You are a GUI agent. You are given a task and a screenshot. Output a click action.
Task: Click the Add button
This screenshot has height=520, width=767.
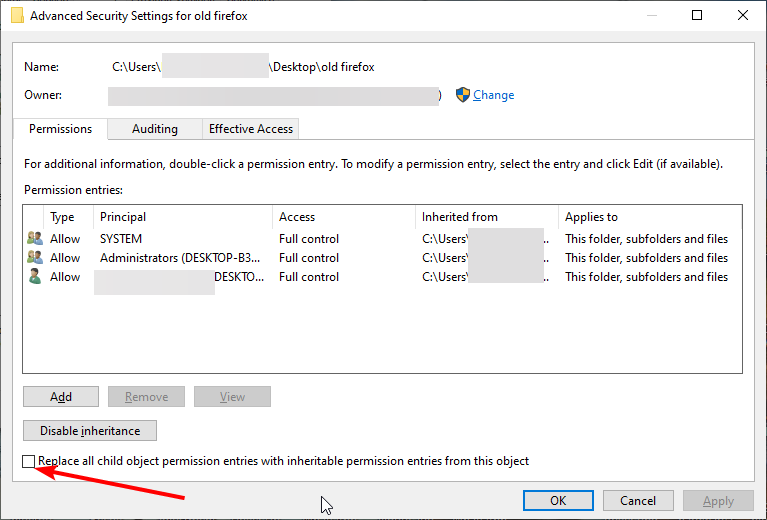[61, 397]
